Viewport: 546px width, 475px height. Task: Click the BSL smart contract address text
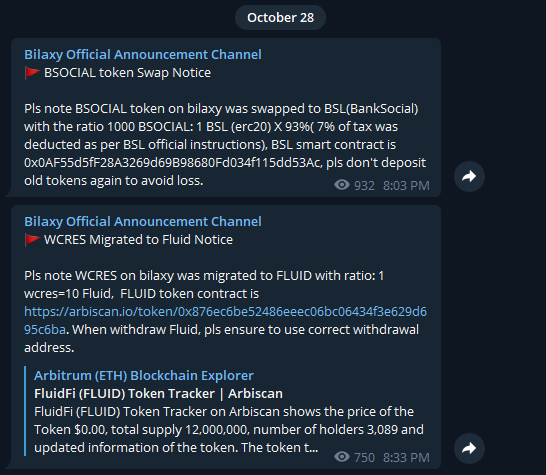(x=173, y=163)
